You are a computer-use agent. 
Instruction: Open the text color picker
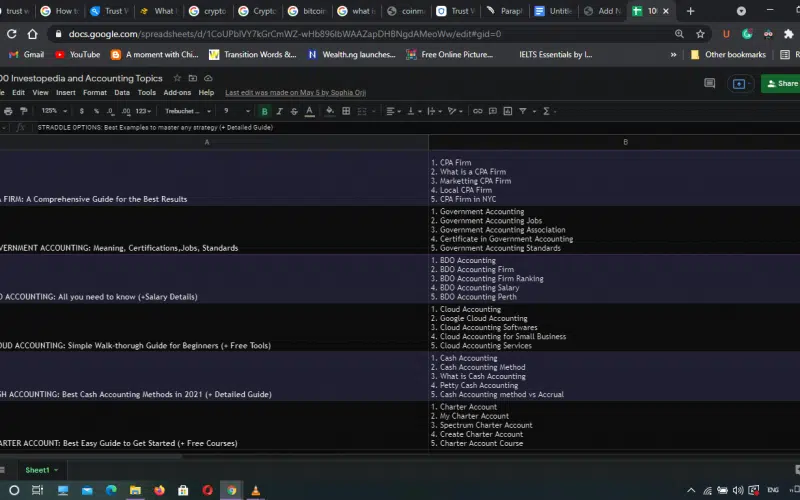pyautogui.click(x=308, y=111)
